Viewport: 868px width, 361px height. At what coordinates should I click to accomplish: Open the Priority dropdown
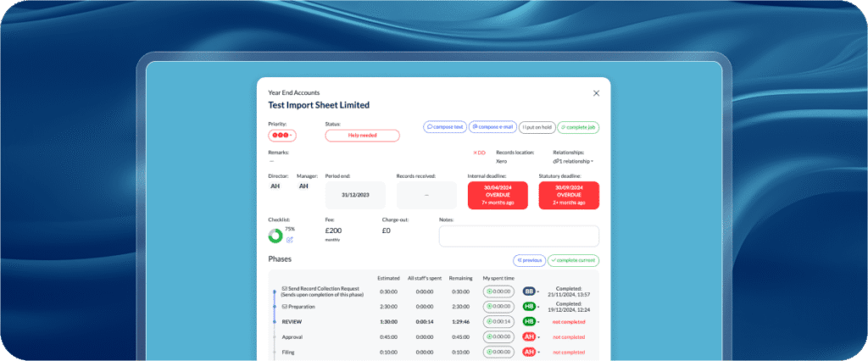click(x=281, y=136)
